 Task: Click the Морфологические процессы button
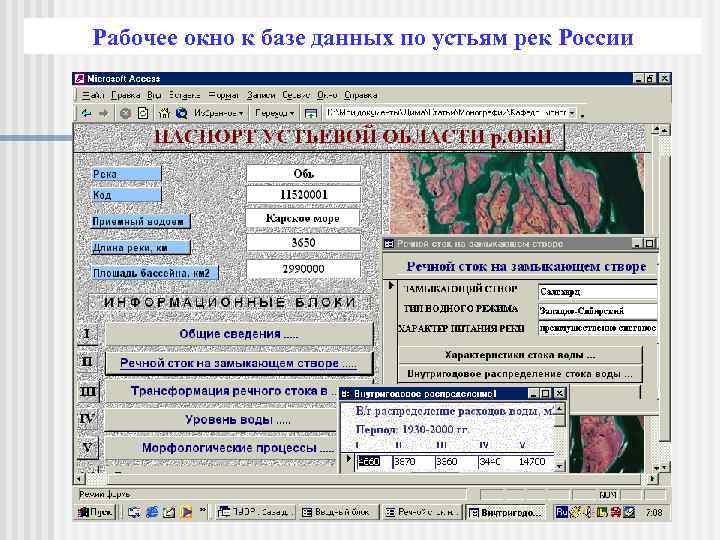point(222,448)
